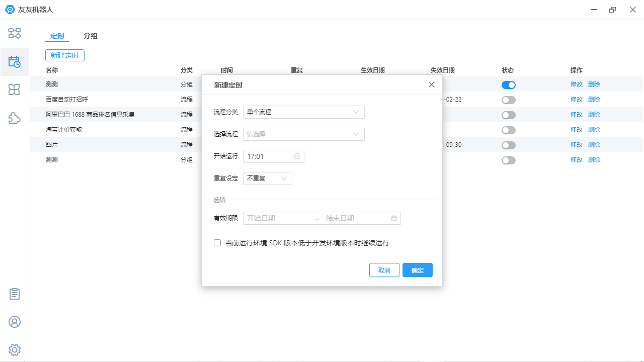Click the grid applications icon in sidebar
Image resolution: width=644 pixels, height=362 pixels.
coord(15,89)
